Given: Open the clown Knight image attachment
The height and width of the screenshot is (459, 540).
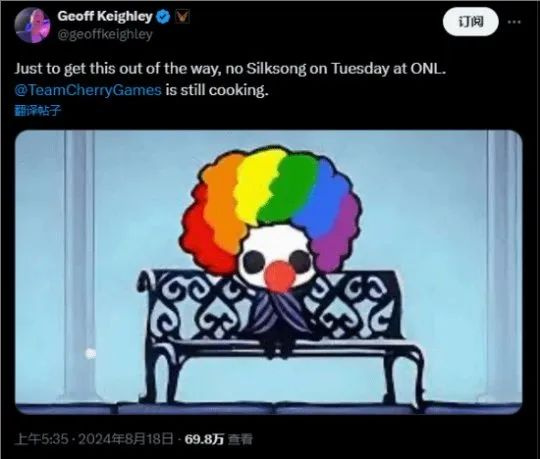Looking at the screenshot, I should 269,272.
